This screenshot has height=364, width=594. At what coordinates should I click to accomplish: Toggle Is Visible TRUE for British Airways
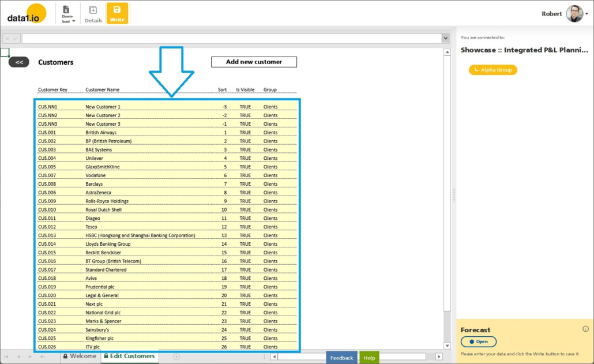245,133
